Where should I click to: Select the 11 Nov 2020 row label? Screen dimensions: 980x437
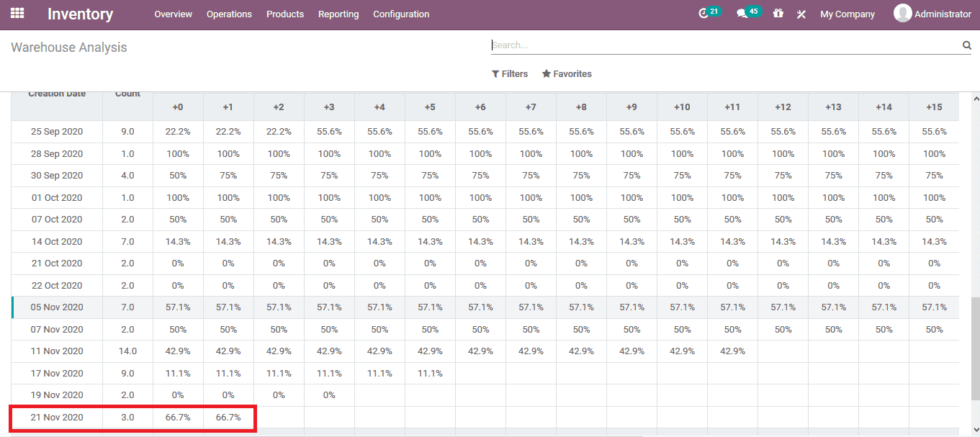coord(57,351)
